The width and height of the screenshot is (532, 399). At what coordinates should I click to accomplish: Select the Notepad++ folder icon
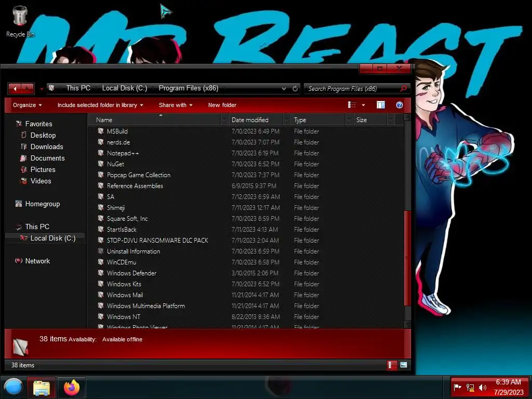[101, 153]
